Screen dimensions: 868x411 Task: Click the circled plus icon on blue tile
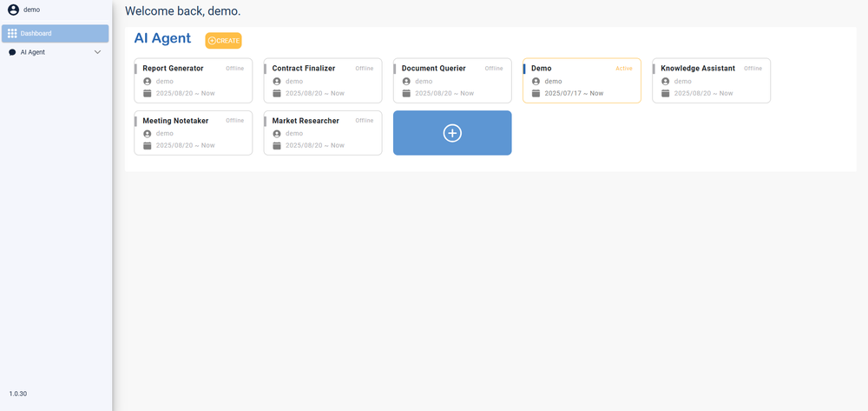click(x=452, y=133)
